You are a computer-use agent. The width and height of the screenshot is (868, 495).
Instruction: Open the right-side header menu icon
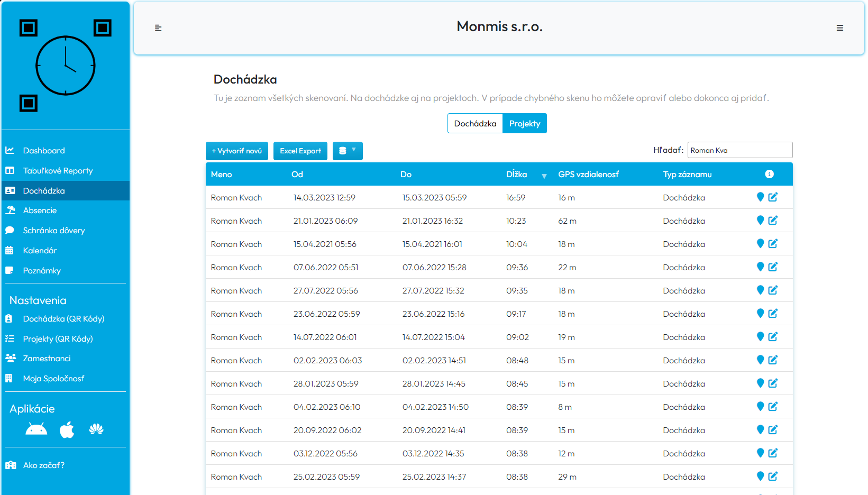(840, 28)
